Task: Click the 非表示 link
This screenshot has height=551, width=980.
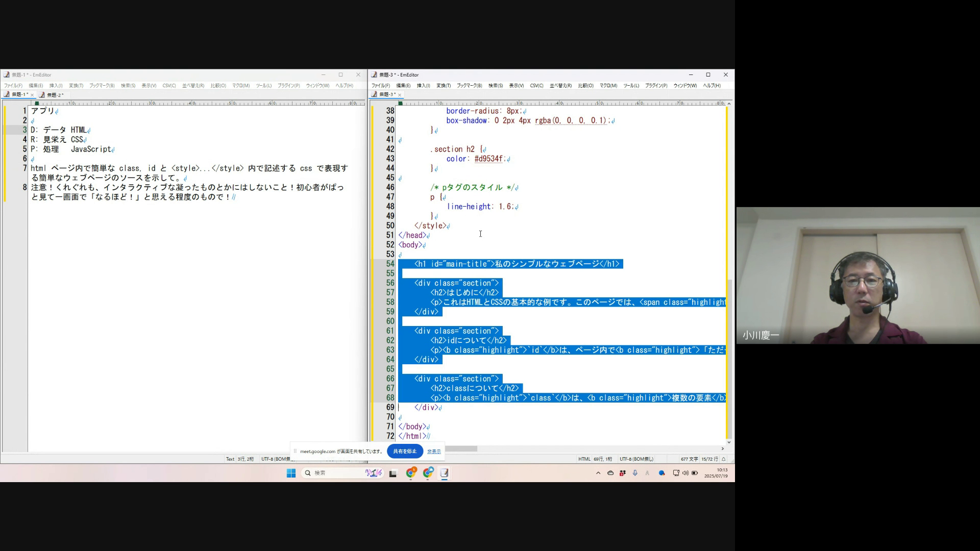Action: point(434,451)
